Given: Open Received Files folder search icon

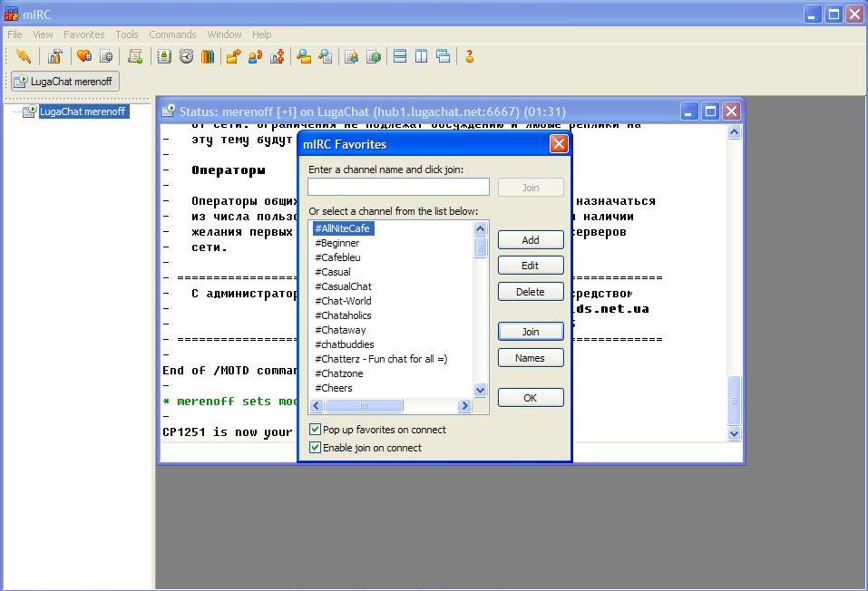Looking at the screenshot, I should tap(303, 56).
